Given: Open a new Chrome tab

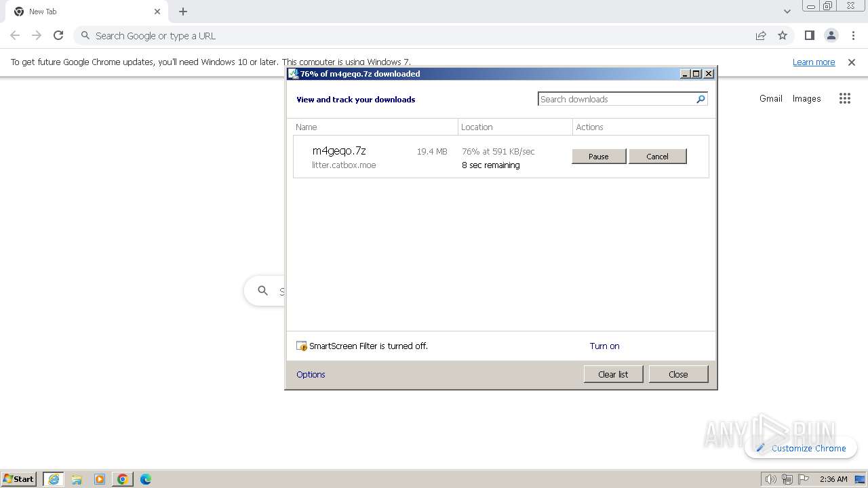Looking at the screenshot, I should [x=183, y=12].
